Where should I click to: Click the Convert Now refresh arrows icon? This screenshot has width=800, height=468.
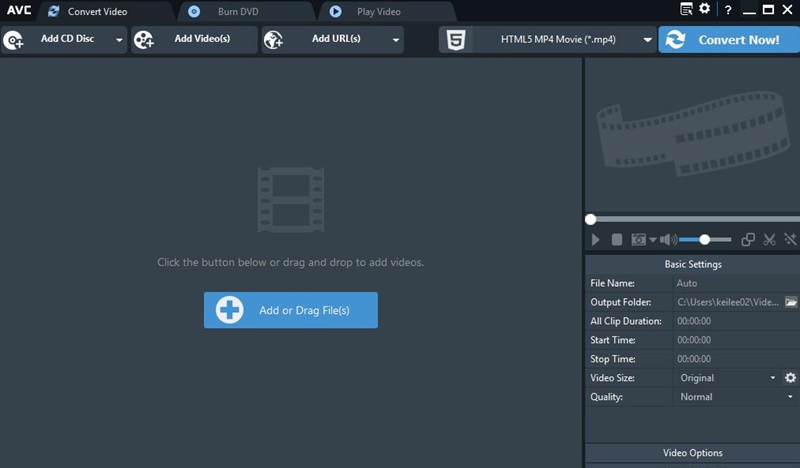pyautogui.click(x=675, y=40)
